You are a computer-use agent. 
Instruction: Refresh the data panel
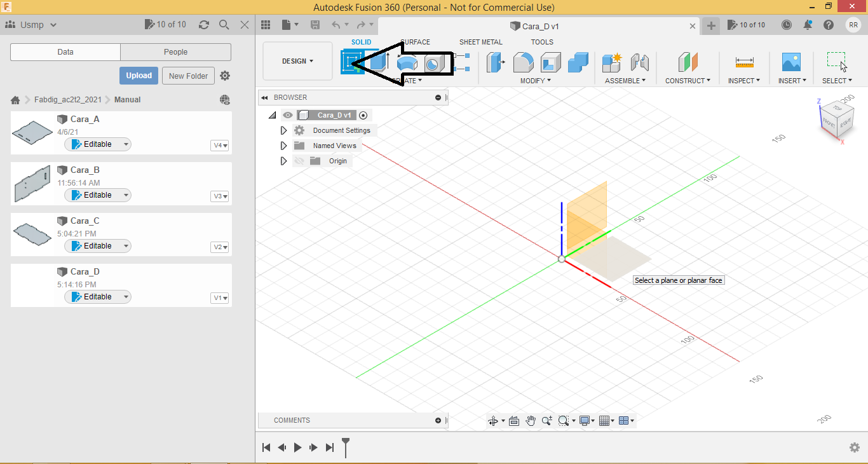coord(204,25)
